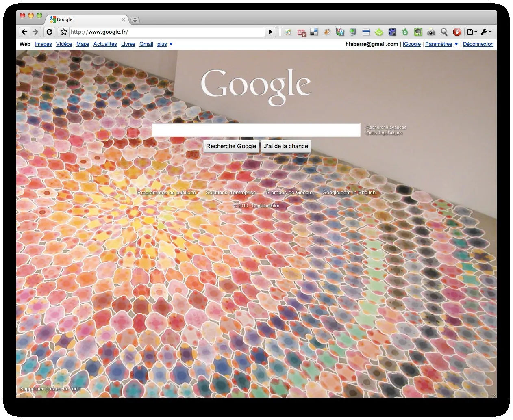This screenshot has height=420, width=513.
Task: Open Solutions d'entreprise link
Action: pyautogui.click(x=231, y=193)
